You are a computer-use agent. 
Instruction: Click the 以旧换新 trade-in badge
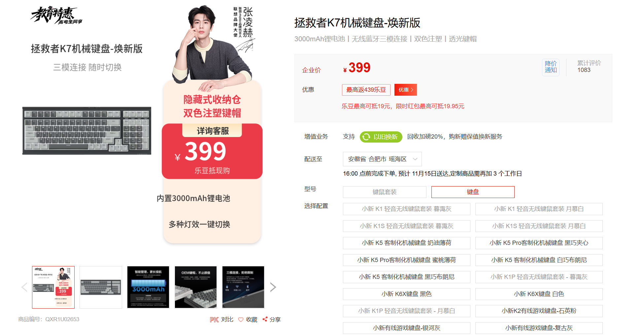(381, 137)
